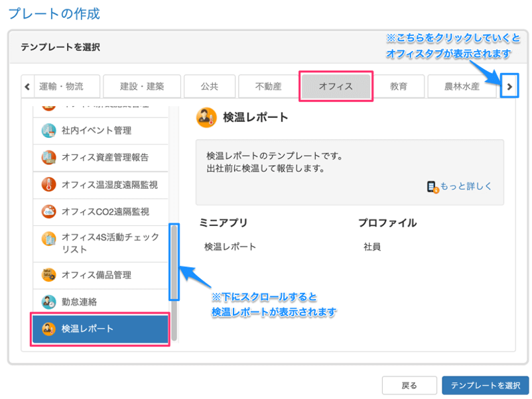Confirm with the テンプレートを選択 button
The image size is (532, 399).
485,385
